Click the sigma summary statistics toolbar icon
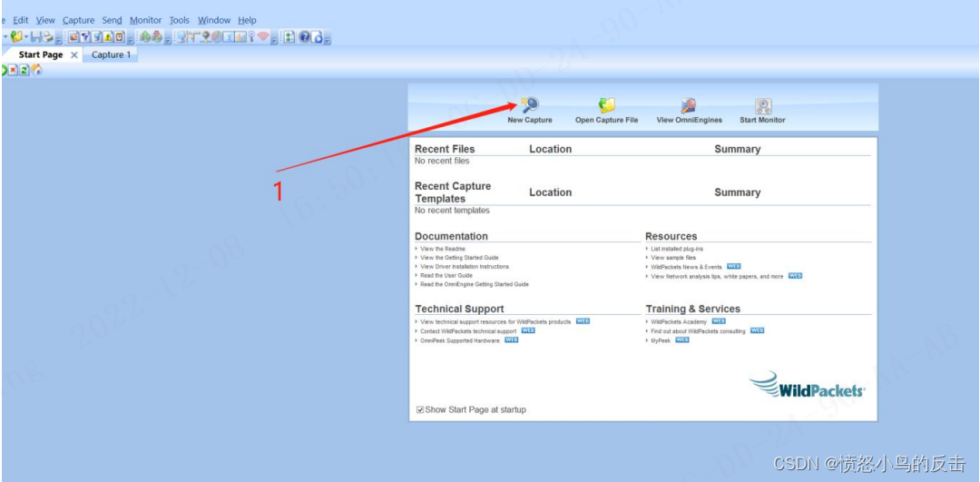This screenshot has width=980, height=482. (228, 37)
